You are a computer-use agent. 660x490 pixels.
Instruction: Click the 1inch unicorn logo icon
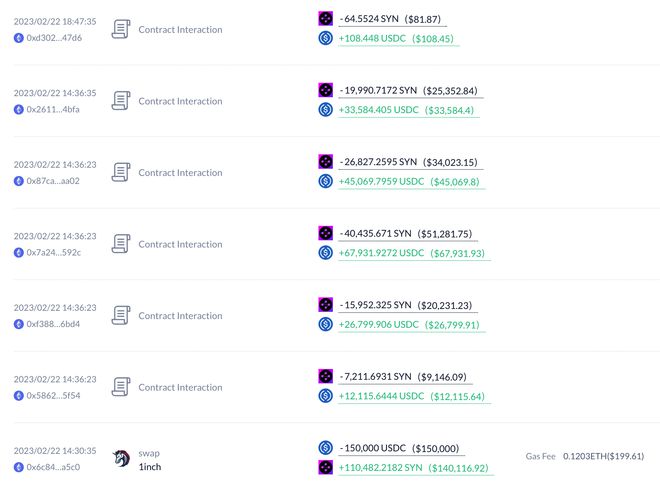click(121, 459)
